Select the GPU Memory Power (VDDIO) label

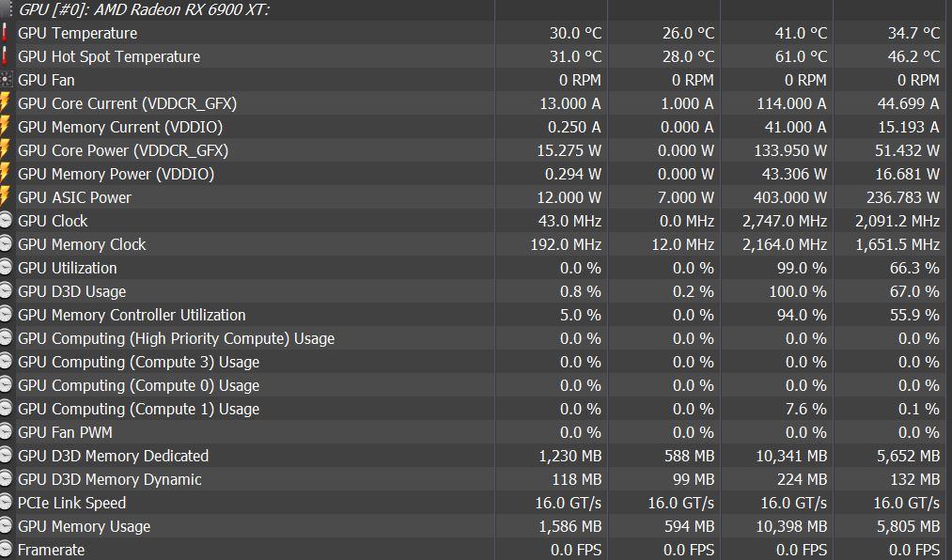(x=116, y=175)
